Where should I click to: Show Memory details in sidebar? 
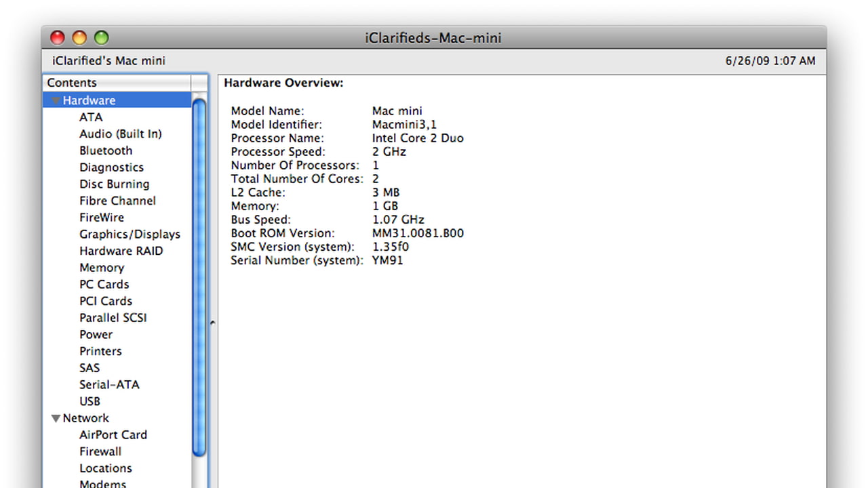[x=102, y=268]
